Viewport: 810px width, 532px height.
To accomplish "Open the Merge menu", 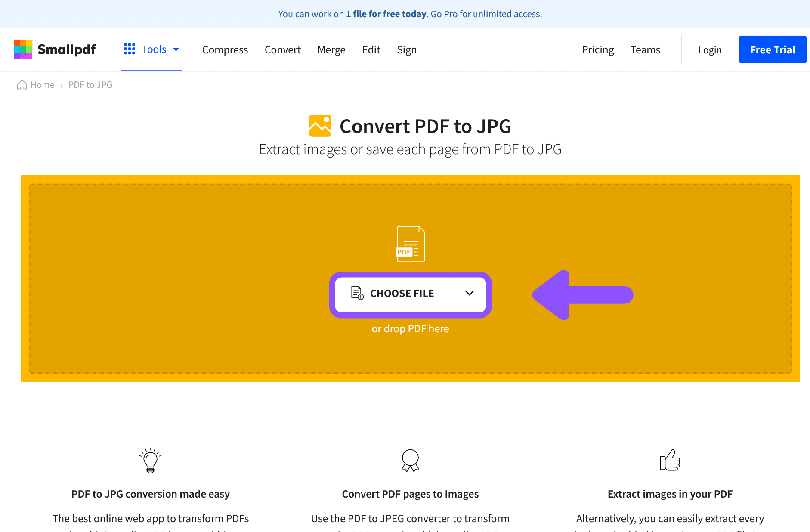I will tap(331, 49).
